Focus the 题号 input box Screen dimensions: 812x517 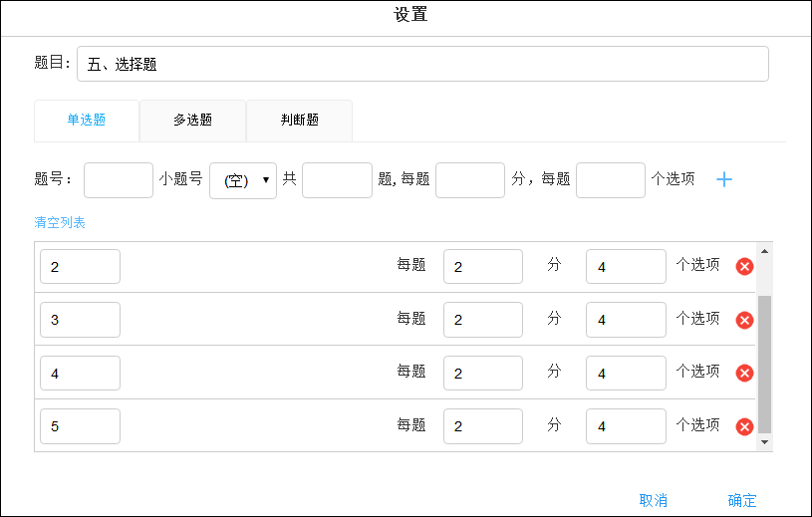tap(119, 180)
